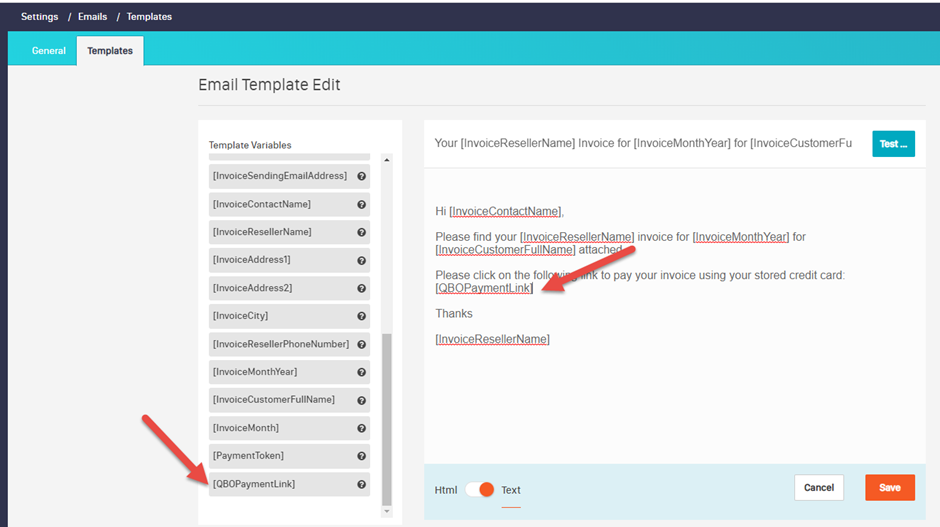940x527 pixels.
Task: Open help icon beside [PaymentToken]
Action: [x=361, y=456]
